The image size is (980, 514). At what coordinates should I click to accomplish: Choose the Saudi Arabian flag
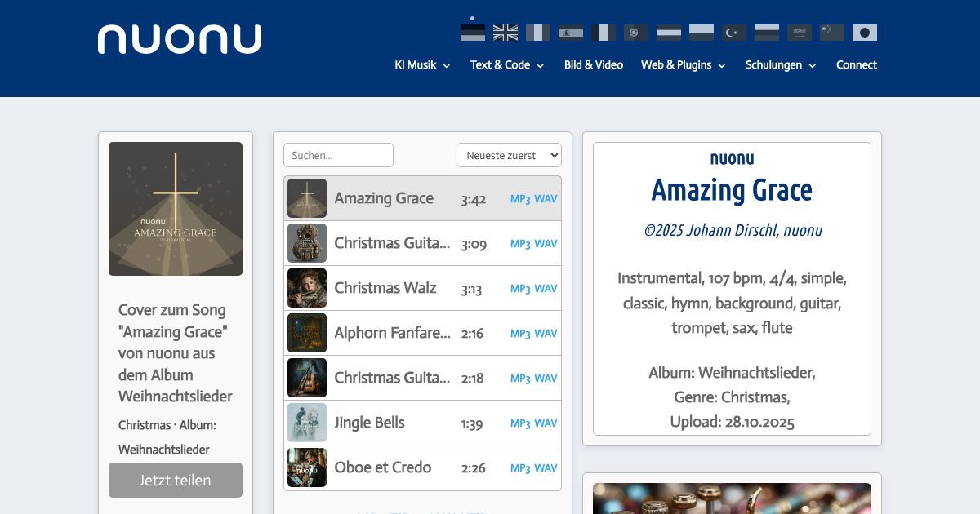tap(800, 33)
